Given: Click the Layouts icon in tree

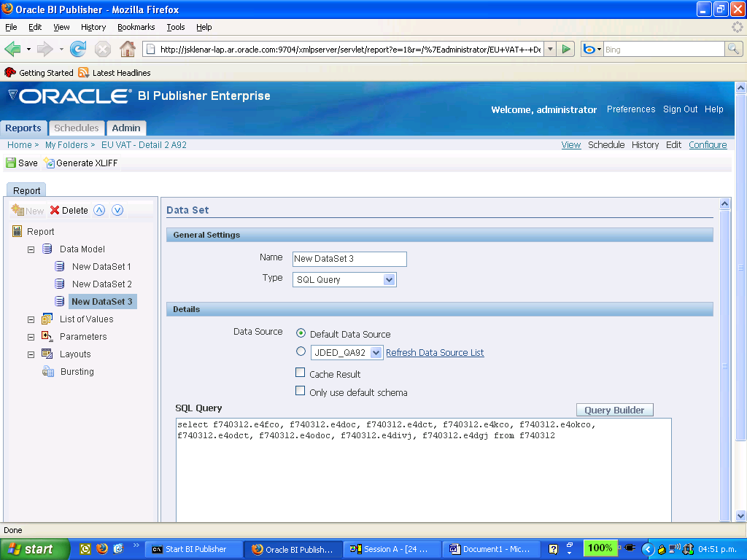Looking at the screenshot, I should point(47,354).
